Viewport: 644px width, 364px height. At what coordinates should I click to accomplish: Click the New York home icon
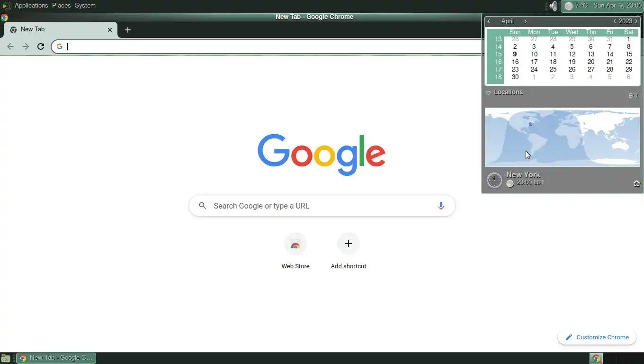coord(637,183)
